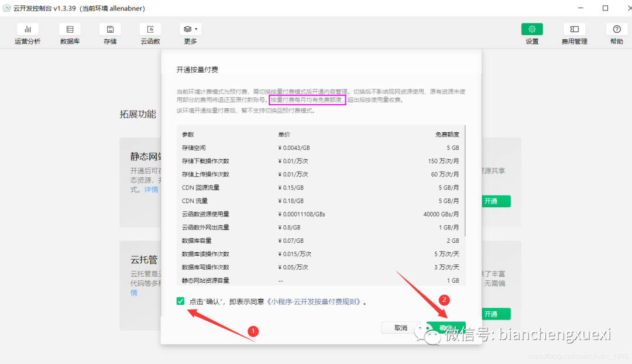Screen dimensions: 632x364
Task: Click the 单价 column header
Action: coord(284,134)
